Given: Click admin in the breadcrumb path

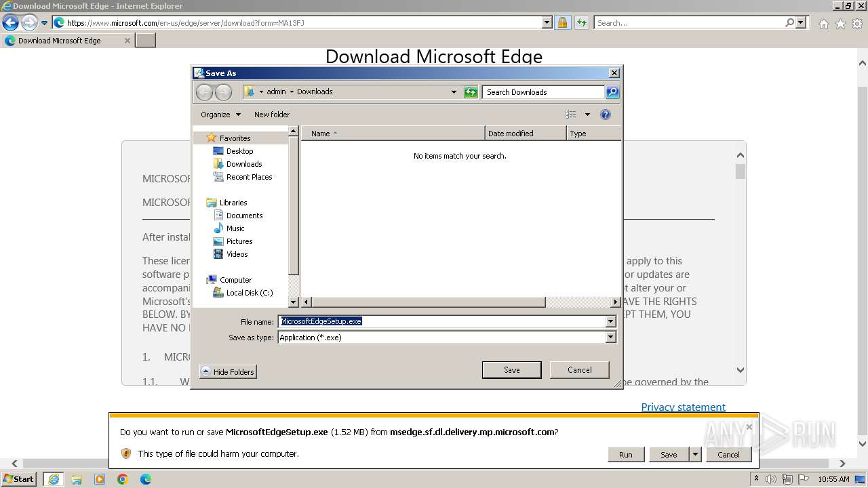Looking at the screenshot, I should 276,91.
